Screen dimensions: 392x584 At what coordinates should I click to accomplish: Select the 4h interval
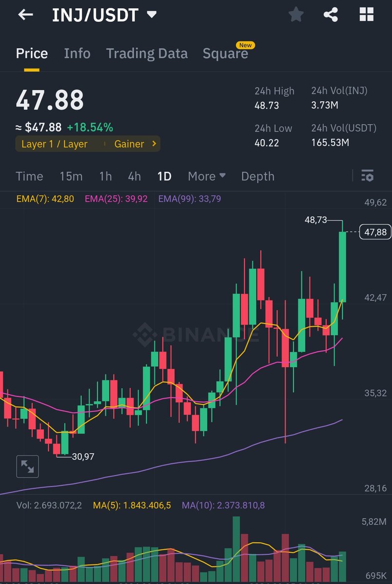134,176
